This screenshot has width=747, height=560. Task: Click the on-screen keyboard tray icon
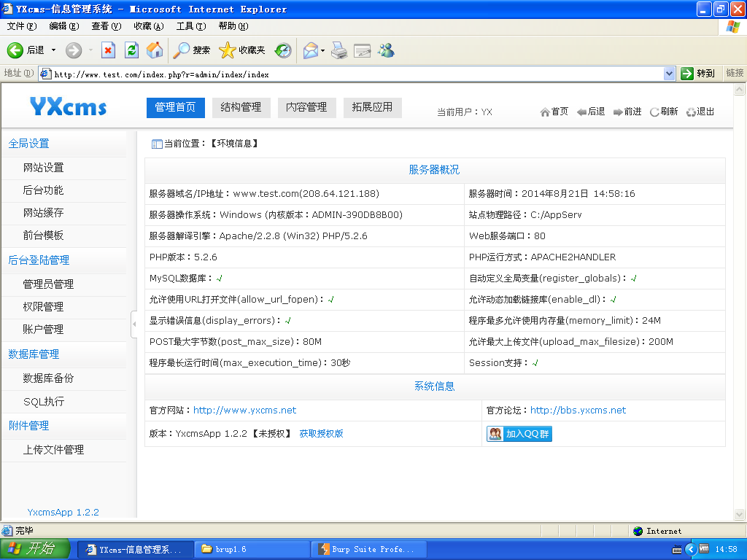coord(676,550)
